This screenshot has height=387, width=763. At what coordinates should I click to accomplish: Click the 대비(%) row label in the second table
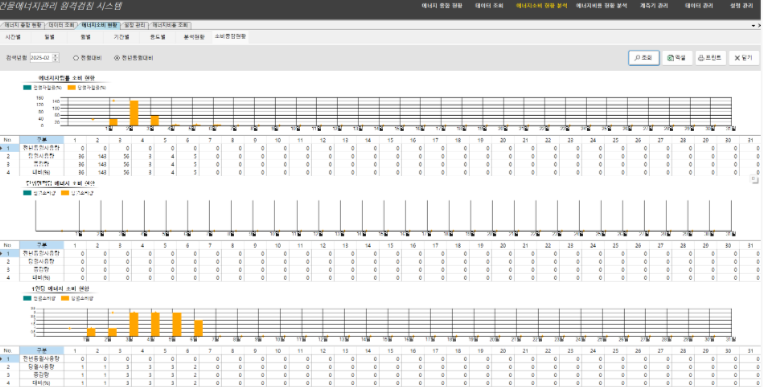[x=41, y=277]
